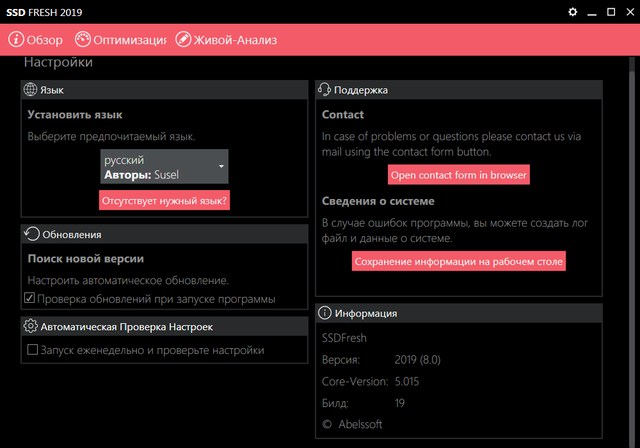Click gear icon in Автоматическая Проверка Настроек header
Image resolution: width=640 pixels, height=448 pixels.
[x=31, y=326]
